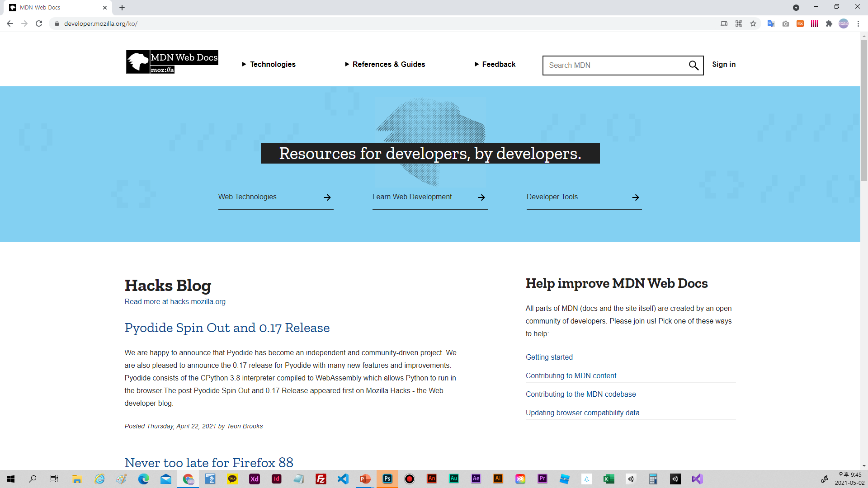Close the MDN Web Docs tab

(105, 8)
